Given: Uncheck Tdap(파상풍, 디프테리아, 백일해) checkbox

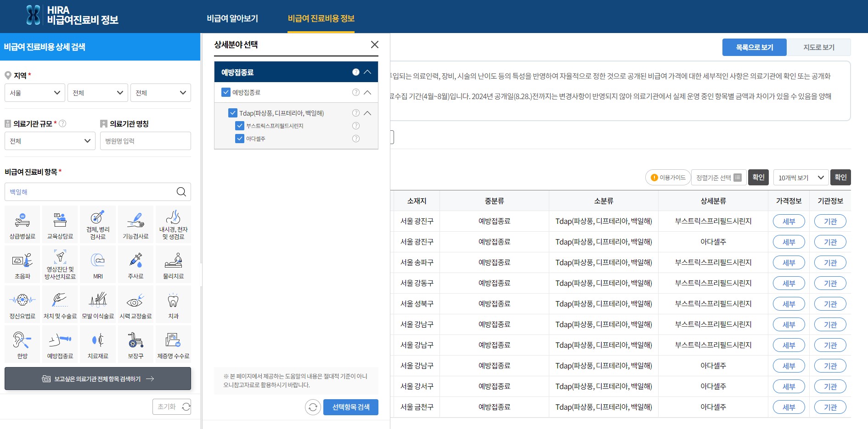Looking at the screenshot, I should [233, 113].
